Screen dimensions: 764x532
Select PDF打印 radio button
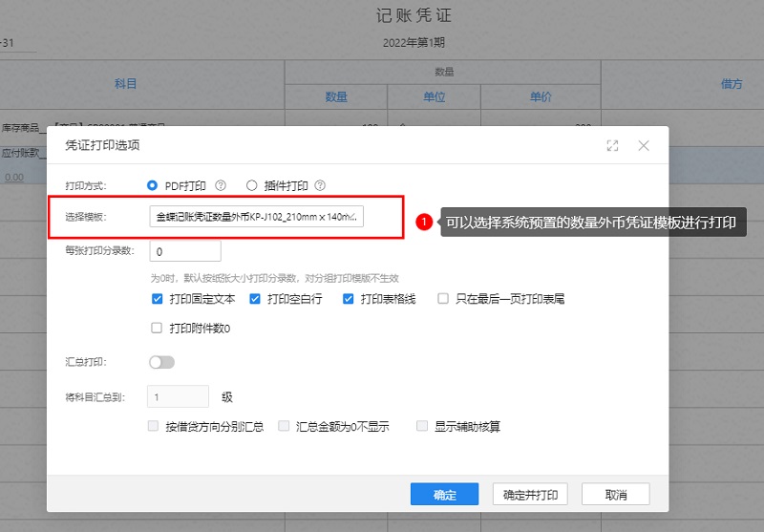pos(153,185)
